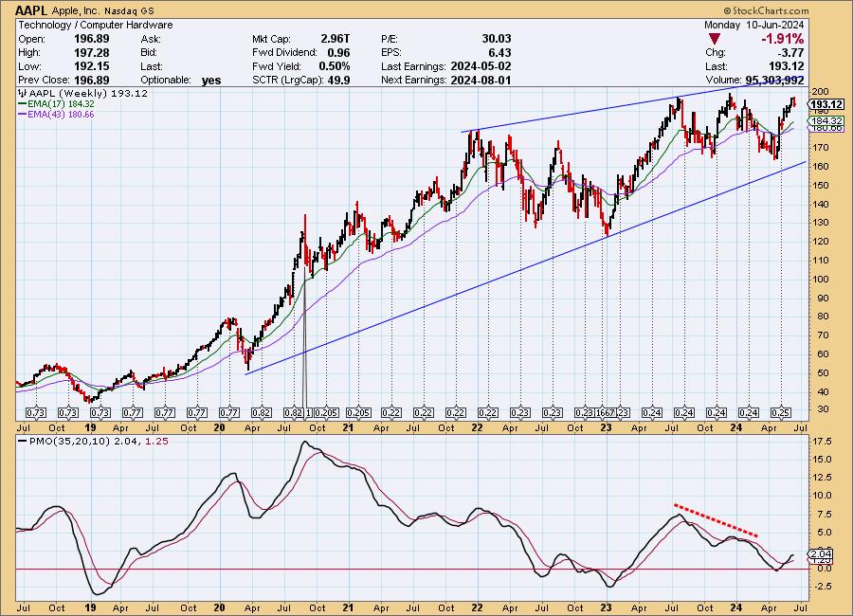The image size is (853, 616).
Task: Click the Low value 192.15
Action: pyautogui.click(x=91, y=66)
